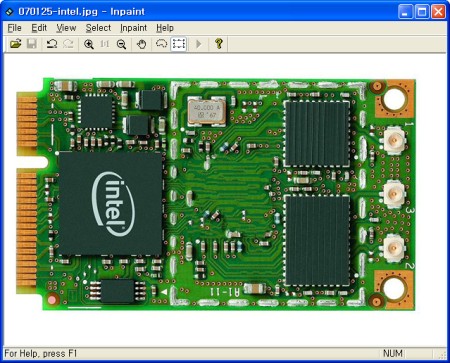This screenshot has width=450, height=363.
Task: Run Inpaint with the play button
Action: tap(199, 44)
